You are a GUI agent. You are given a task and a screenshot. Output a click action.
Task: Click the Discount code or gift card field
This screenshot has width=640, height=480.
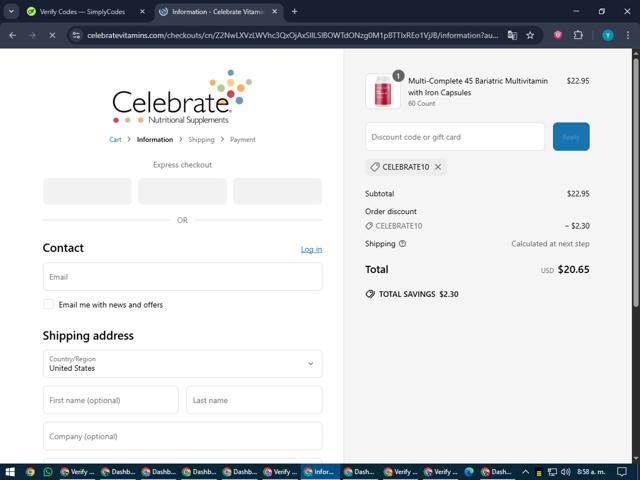[x=455, y=137]
